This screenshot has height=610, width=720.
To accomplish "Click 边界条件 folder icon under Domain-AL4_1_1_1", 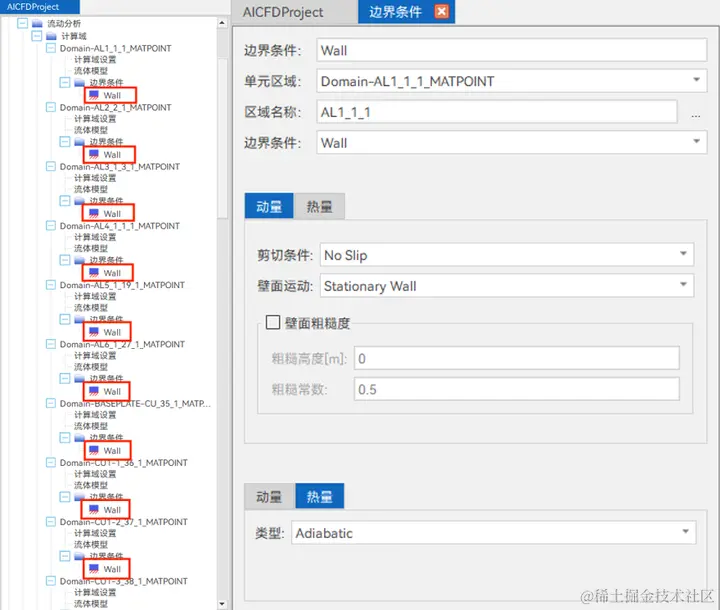I will coord(79,260).
